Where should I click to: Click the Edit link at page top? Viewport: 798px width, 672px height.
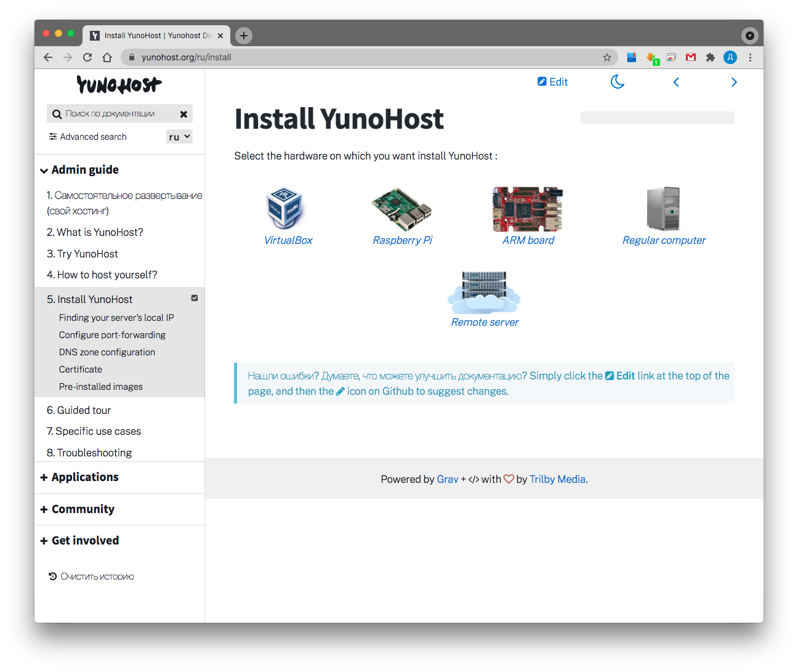552,82
